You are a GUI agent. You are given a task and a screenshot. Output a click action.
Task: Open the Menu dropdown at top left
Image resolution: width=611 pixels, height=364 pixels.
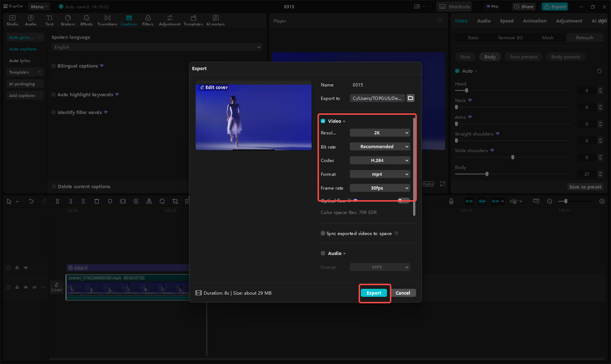click(x=39, y=6)
